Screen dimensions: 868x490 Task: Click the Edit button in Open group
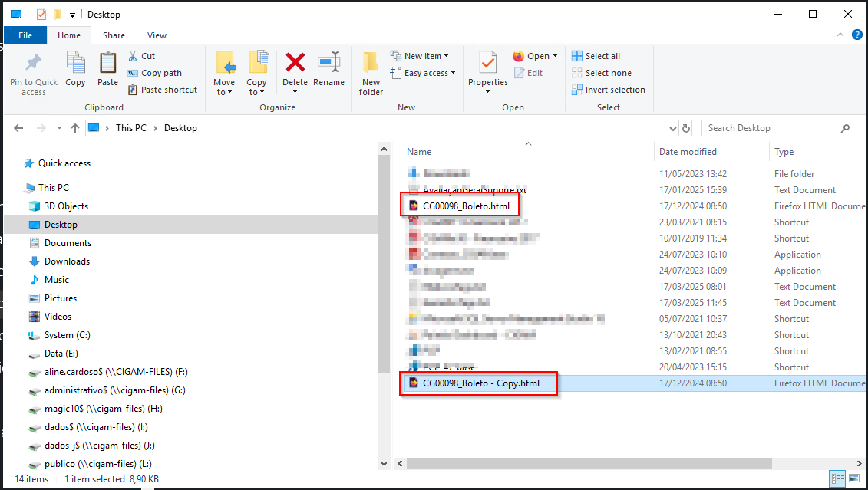[x=528, y=73]
